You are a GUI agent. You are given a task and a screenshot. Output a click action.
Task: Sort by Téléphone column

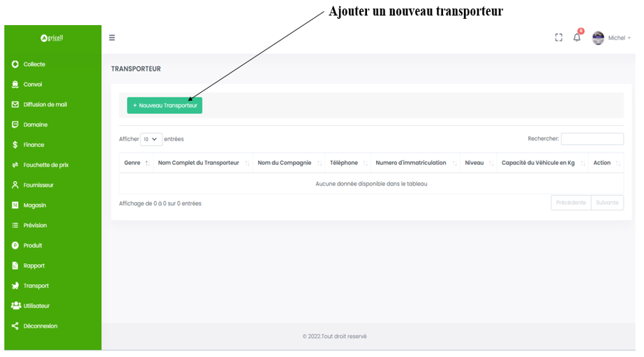[344, 163]
